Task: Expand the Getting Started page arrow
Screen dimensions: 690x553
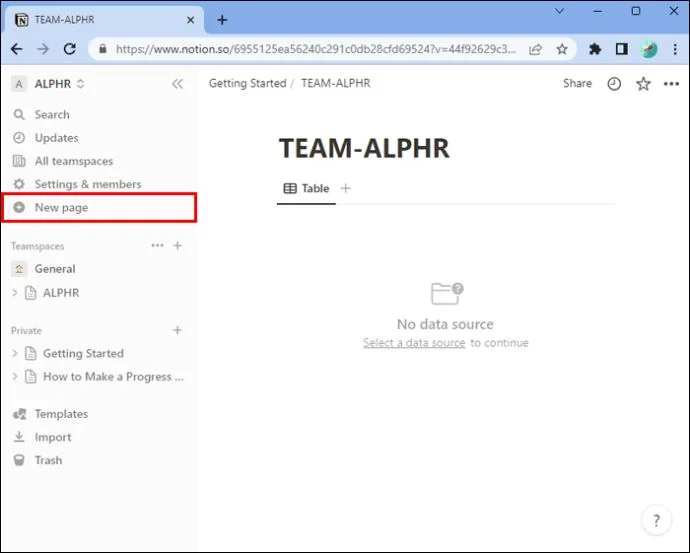Action: tap(15, 353)
